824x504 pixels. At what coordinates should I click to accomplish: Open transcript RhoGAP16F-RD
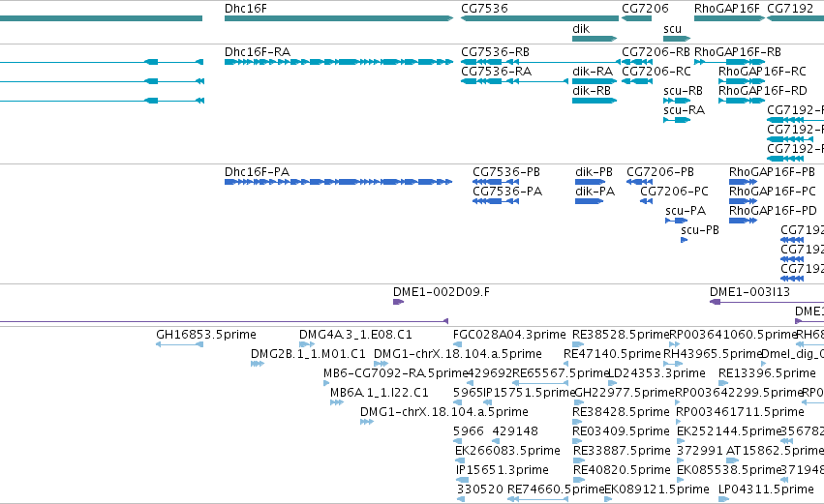(x=742, y=101)
